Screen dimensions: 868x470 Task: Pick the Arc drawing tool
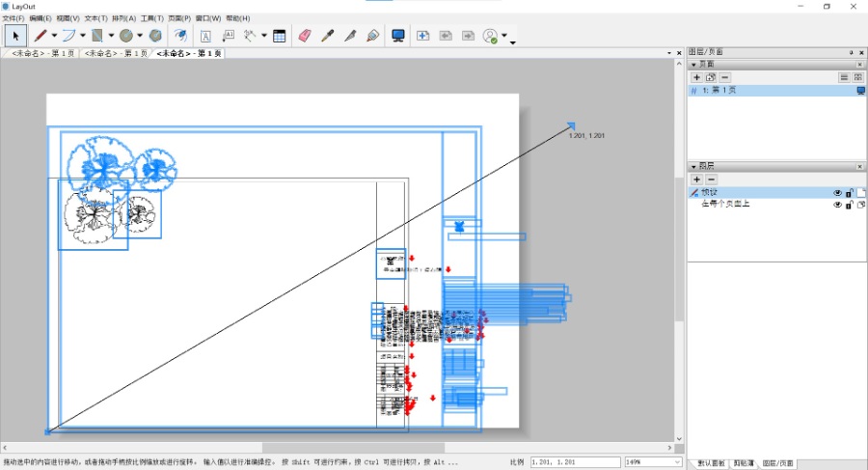pyautogui.click(x=68, y=36)
